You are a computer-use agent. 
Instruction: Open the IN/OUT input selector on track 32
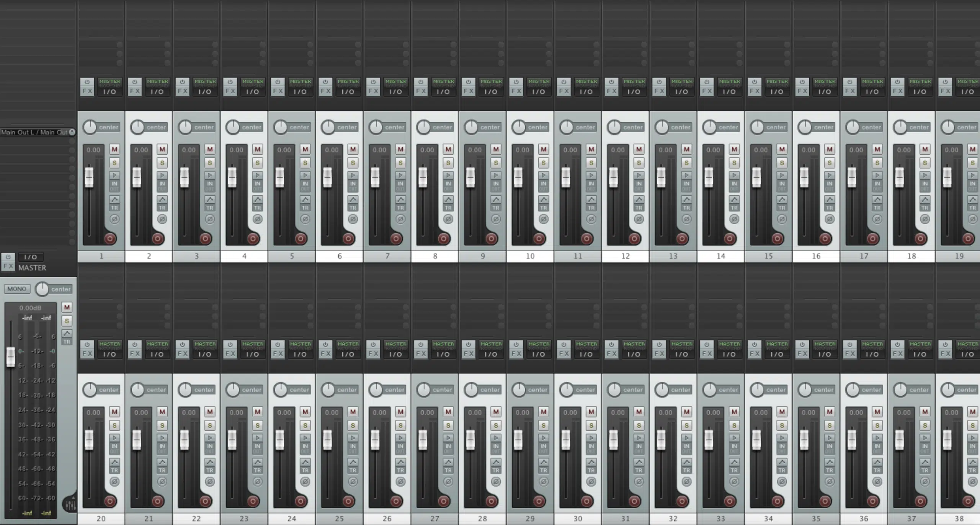pyautogui.click(x=686, y=449)
